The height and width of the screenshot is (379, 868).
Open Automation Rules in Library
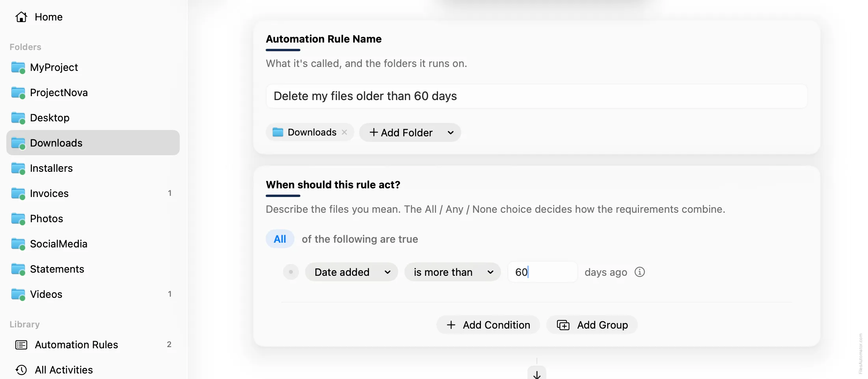click(93, 345)
